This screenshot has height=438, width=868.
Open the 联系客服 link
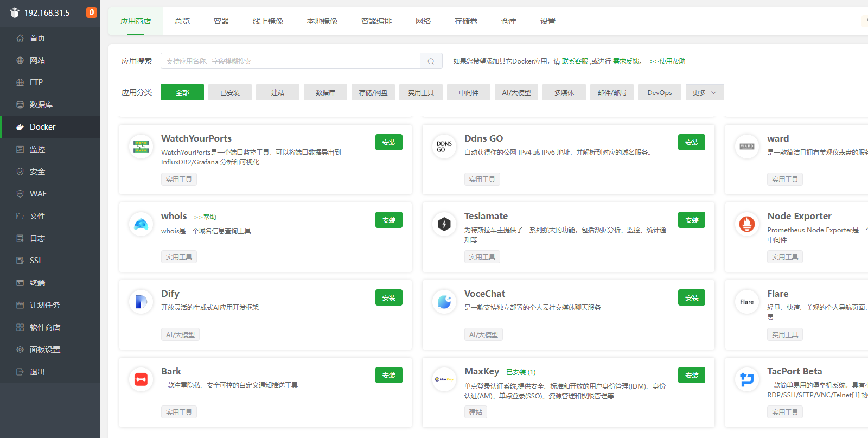(x=575, y=61)
